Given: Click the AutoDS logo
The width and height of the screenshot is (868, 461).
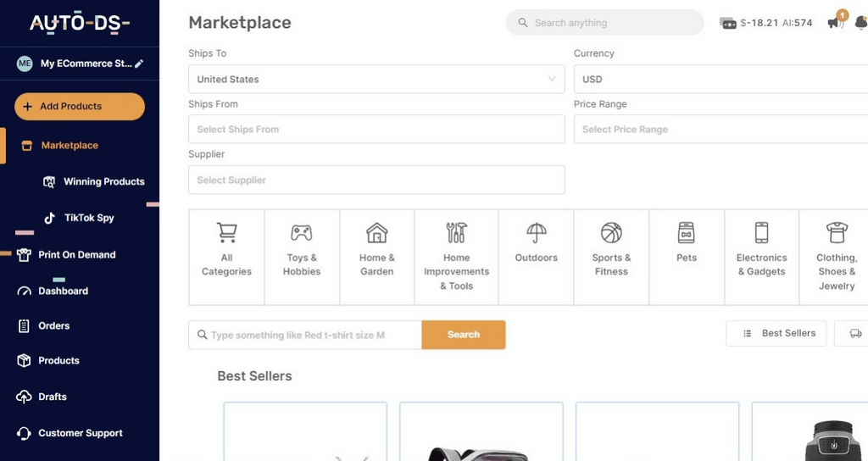Looking at the screenshot, I should (79, 23).
